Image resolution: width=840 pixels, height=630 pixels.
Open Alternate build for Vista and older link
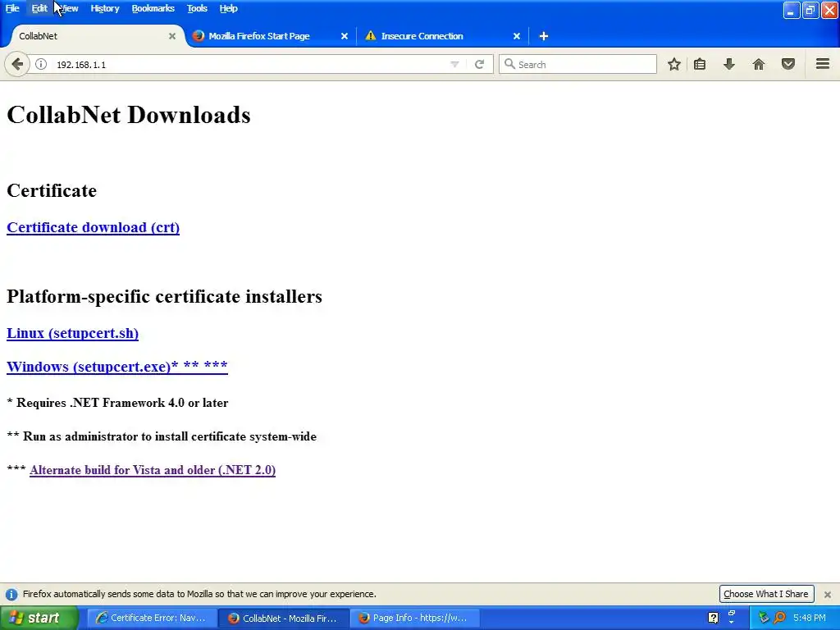coord(153,470)
